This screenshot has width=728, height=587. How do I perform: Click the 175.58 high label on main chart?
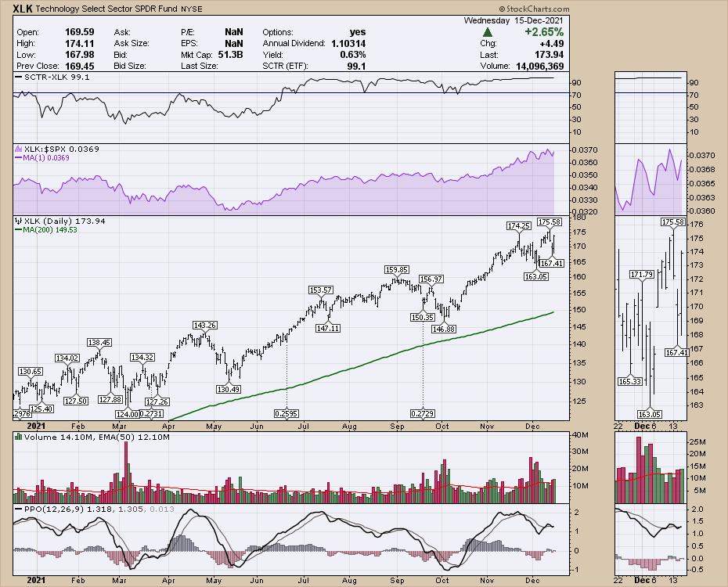coord(550,222)
